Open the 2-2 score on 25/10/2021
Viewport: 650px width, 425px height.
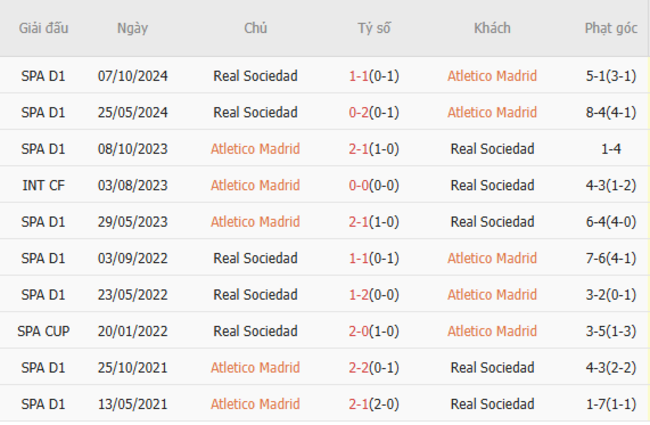click(x=359, y=368)
